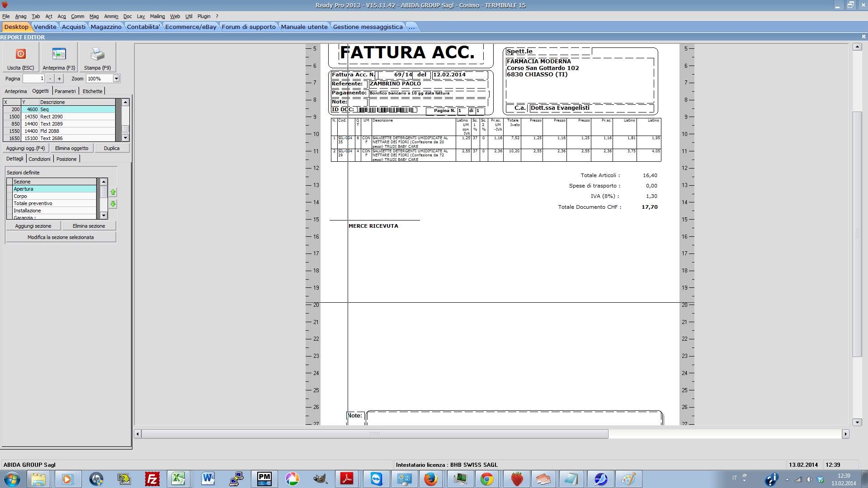Viewport: 868px width, 488px height.
Task: Click the vertical scrollbar of report canvas
Action: pos(857,235)
